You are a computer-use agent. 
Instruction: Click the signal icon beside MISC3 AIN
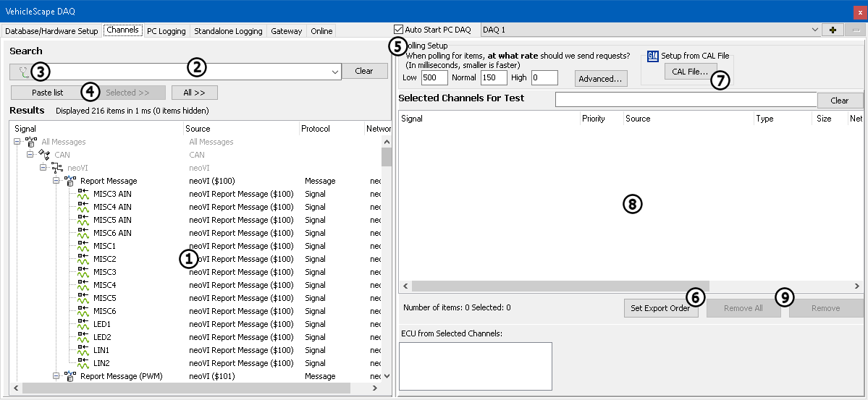(83, 194)
